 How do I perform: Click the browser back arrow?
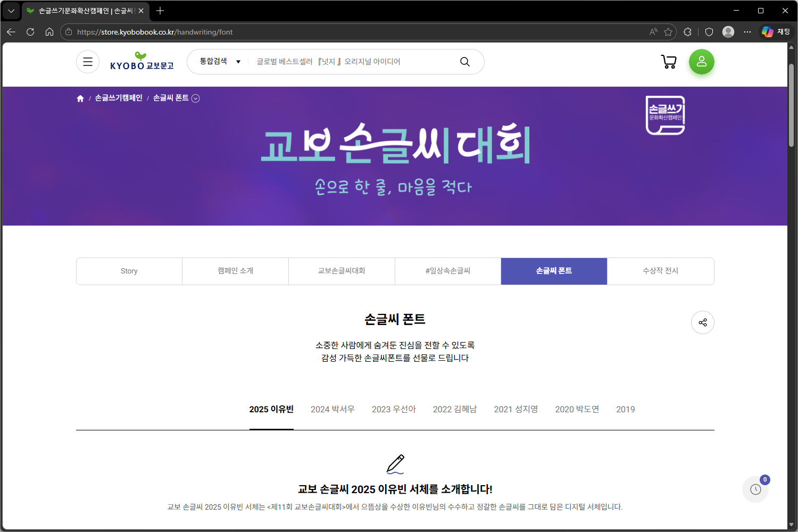(11, 32)
